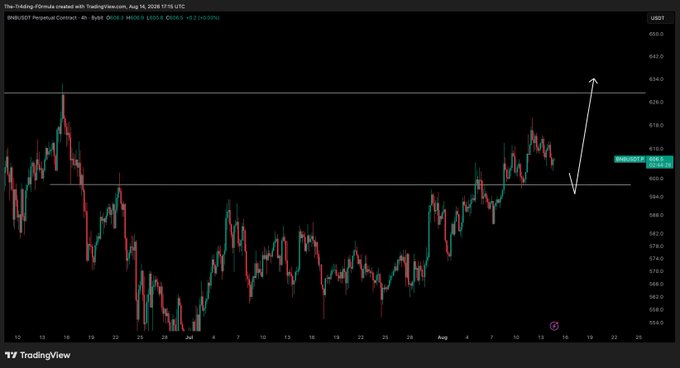Screen dimensions: 680x368
Task: Click the TradingView logo at bottom left
Action: point(38,355)
